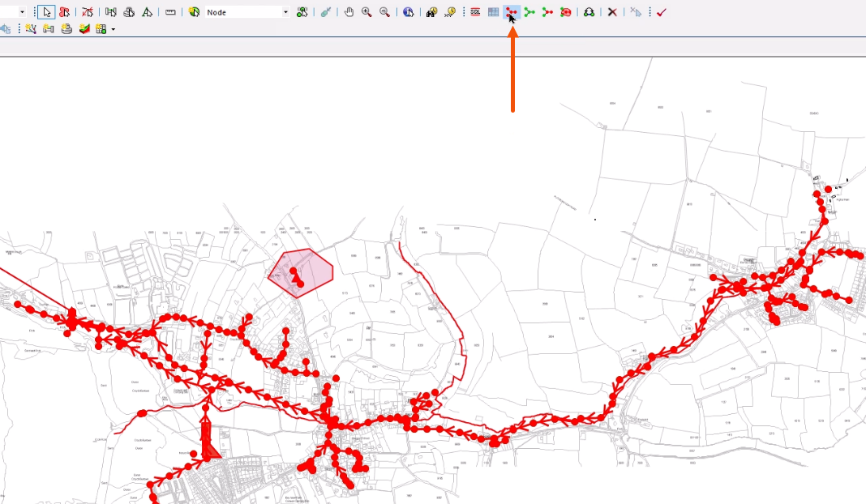The width and height of the screenshot is (866, 504).
Task: Expand the dropdown at top-left of toolbar
Action: point(21,11)
